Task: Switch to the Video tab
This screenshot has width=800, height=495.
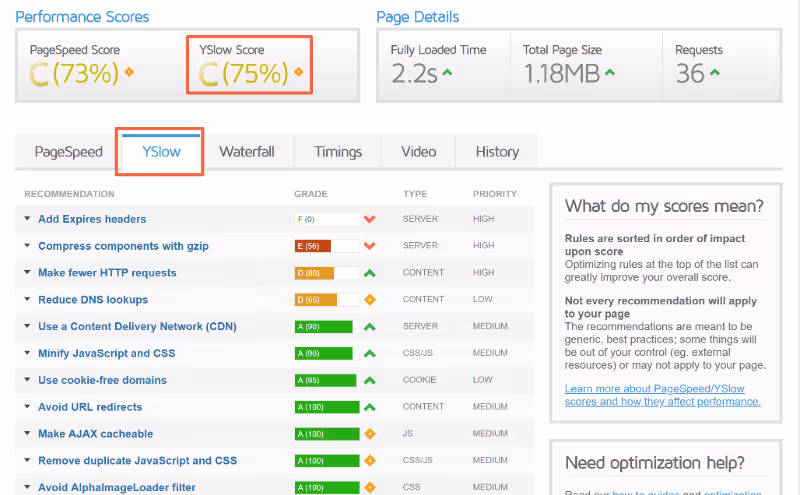Action: 418,152
